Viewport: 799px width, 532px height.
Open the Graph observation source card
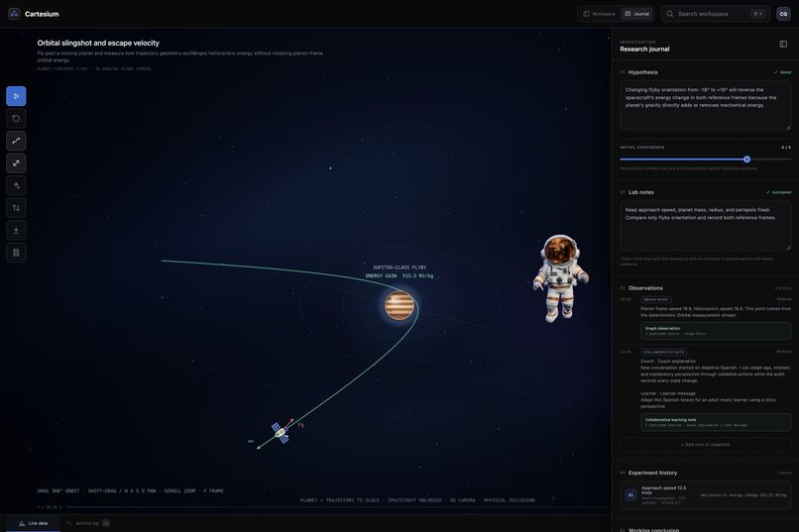click(x=716, y=331)
